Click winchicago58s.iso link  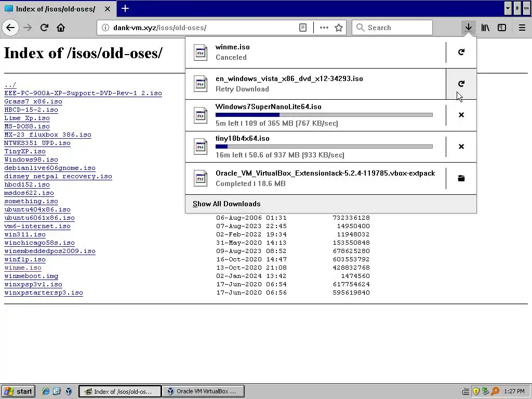[39, 243]
